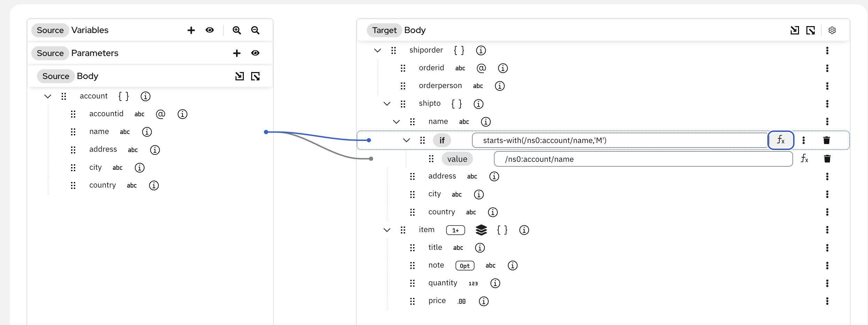Open actions menu for the if condition
This screenshot has width=868, height=325.
coord(804,140)
